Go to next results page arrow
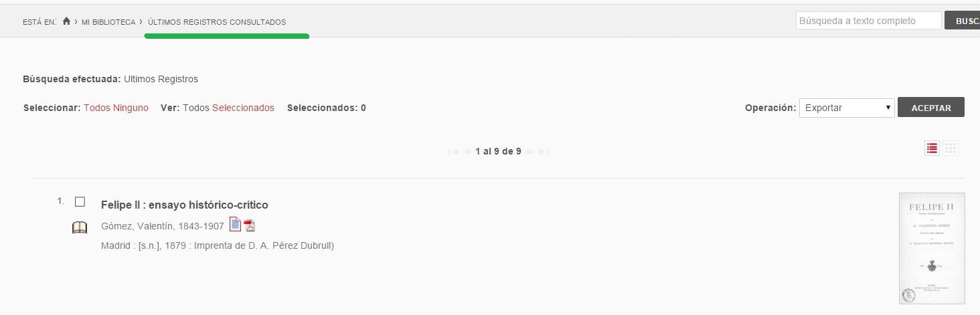Viewport: 980px width, 315px height. [530, 152]
